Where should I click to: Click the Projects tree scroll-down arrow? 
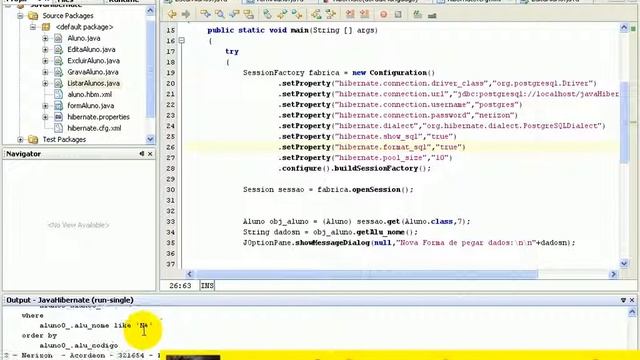[x=150, y=139]
